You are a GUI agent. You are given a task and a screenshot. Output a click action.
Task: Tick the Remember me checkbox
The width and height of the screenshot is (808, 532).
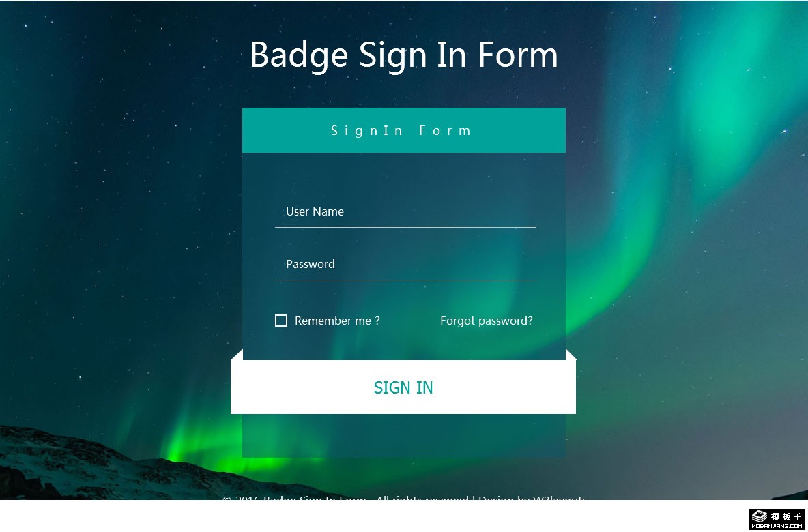(280, 321)
